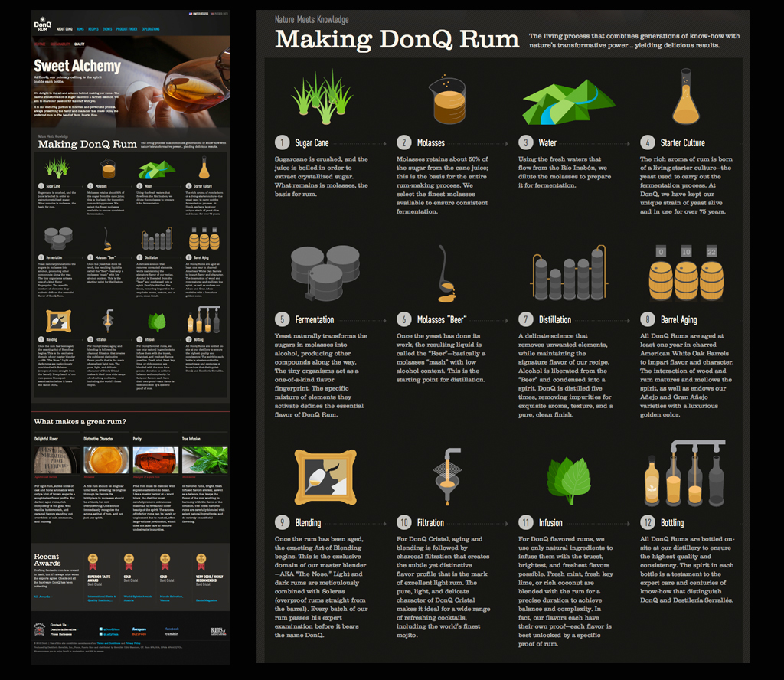784x680 pixels.
Task: Select the large Molasses beaker illustration
Action: (x=446, y=100)
